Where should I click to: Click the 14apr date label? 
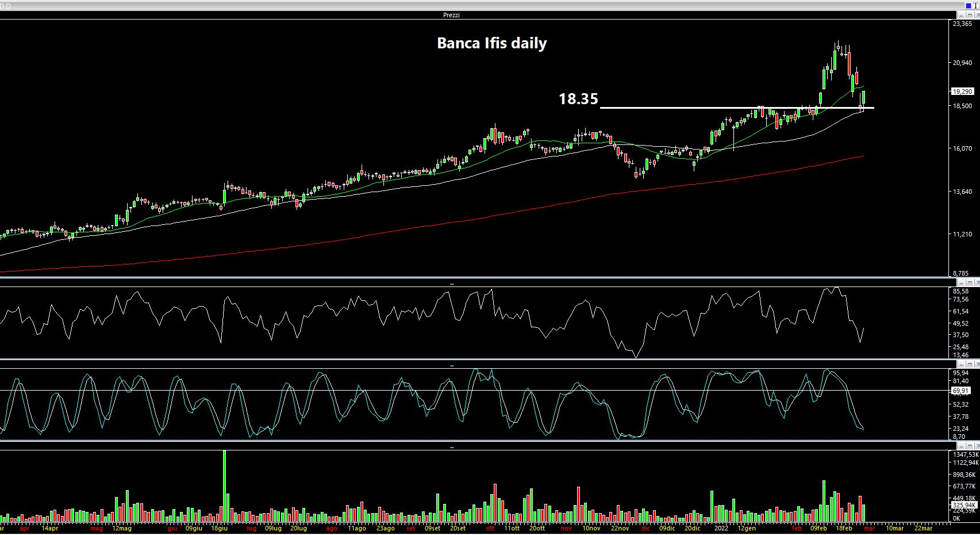coord(49,528)
